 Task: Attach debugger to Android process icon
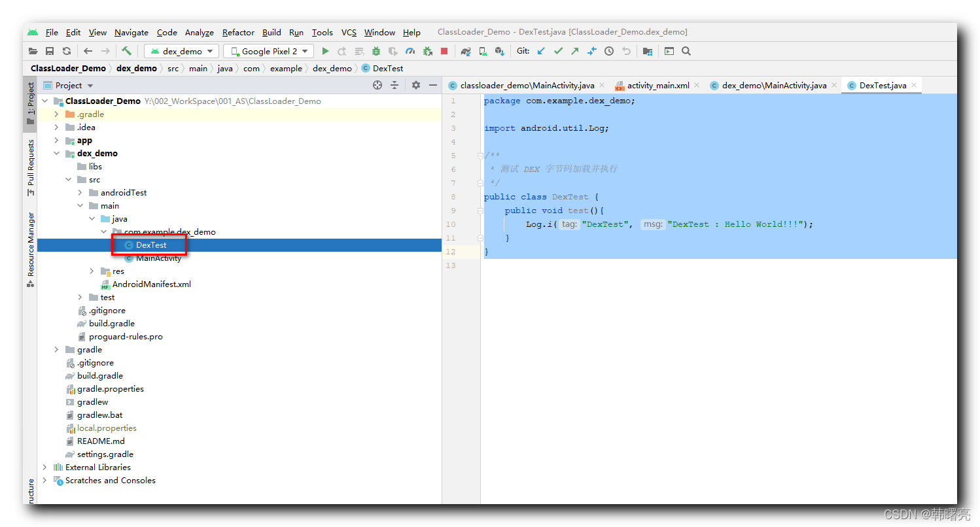(x=427, y=51)
